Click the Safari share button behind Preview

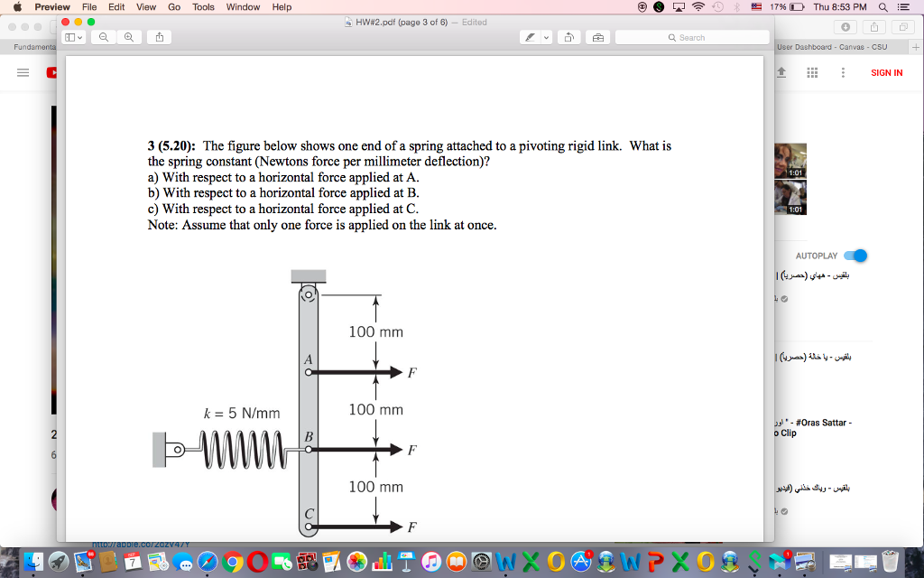[x=873, y=27]
